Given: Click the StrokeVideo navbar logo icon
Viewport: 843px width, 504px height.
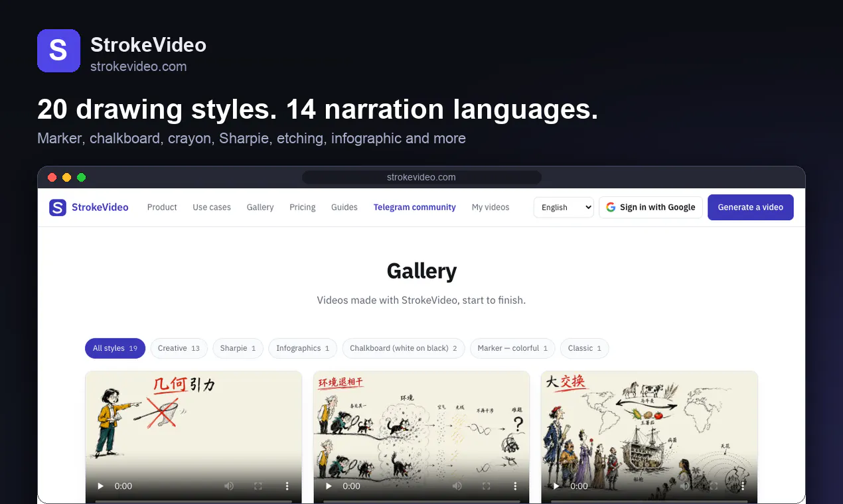Looking at the screenshot, I should [x=58, y=208].
